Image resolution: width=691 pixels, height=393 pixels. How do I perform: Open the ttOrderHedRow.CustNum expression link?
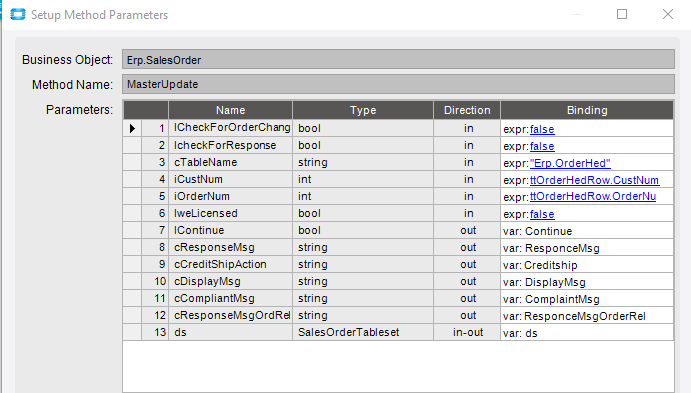click(594, 180)
